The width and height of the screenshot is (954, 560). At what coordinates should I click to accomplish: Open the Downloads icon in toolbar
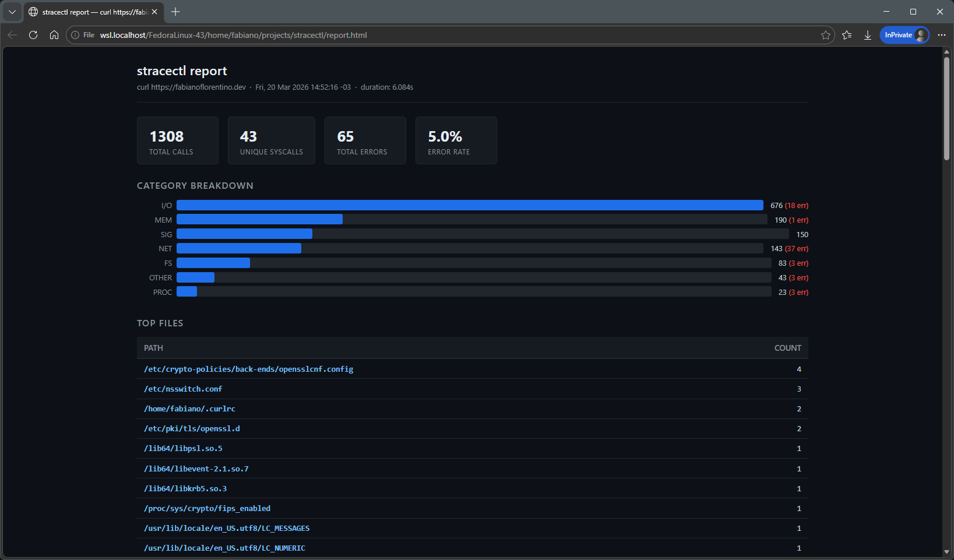point(868,35)
